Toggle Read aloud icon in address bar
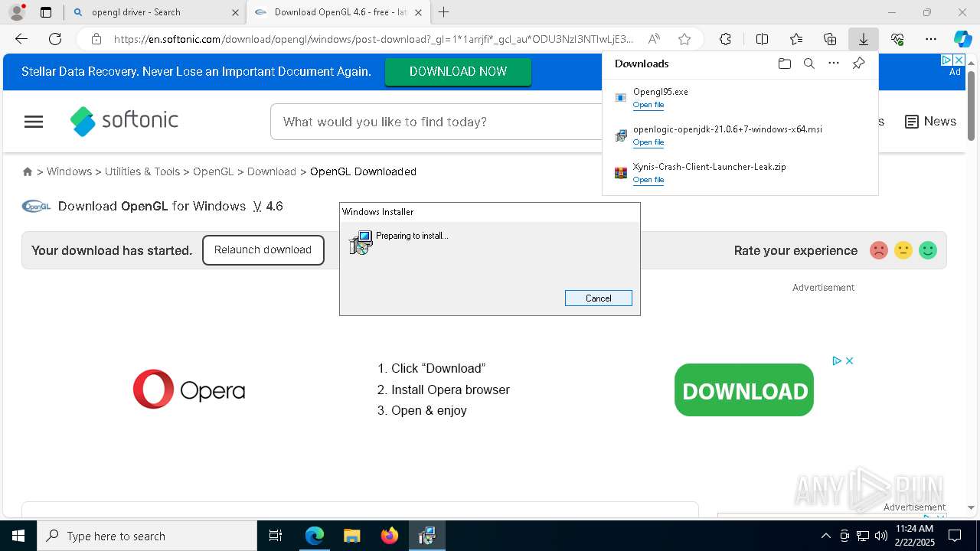Screen dimensions: 980x551 [x=654, y=39]
